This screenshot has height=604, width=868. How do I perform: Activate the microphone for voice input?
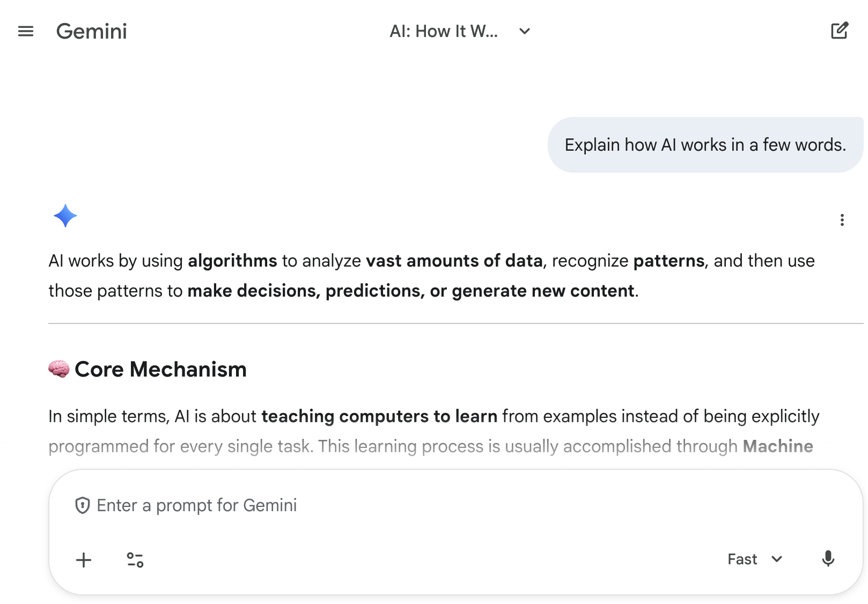tap(828, 559)
